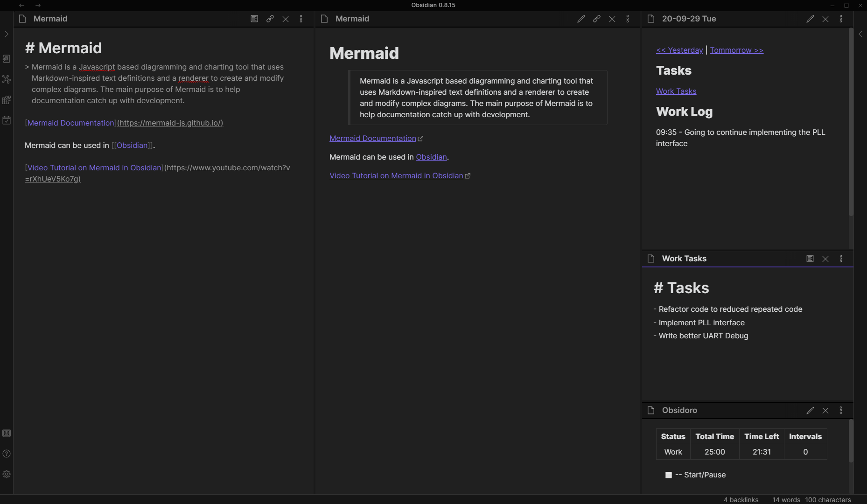
Task: Open the more-options menu of the left Mermaid pane
Action: [x=301, y=19]
